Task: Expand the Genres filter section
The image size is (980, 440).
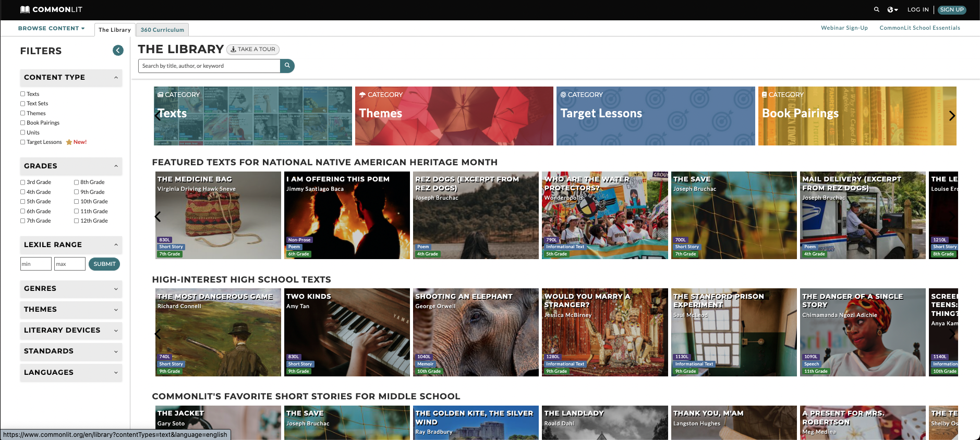Action: point(71,289)
